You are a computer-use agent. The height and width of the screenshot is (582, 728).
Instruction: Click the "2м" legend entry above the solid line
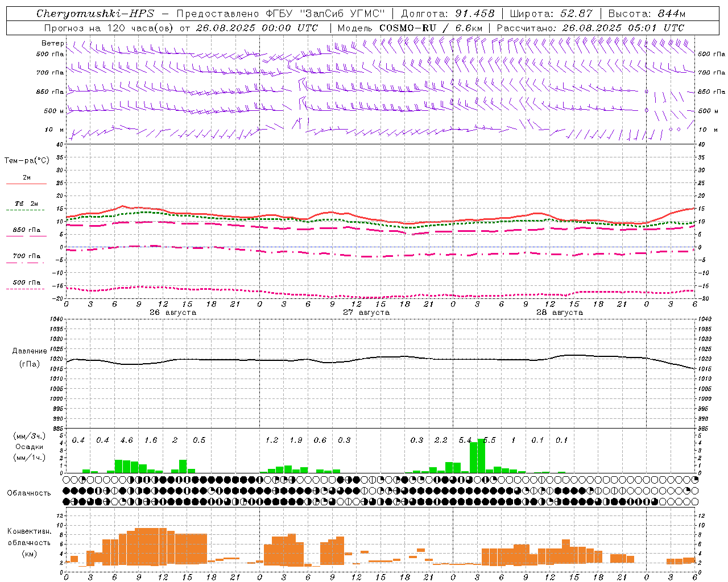[27, 177]
